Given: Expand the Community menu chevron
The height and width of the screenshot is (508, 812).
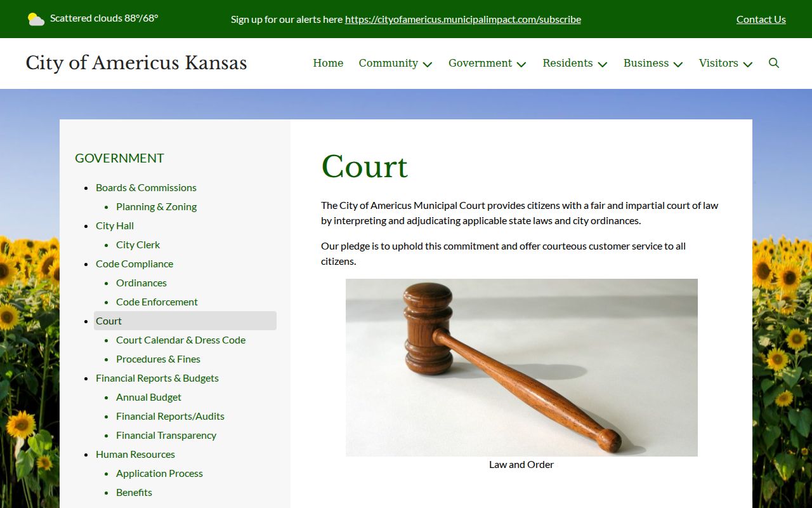Looking at the screenshot, I should (428, 64).
